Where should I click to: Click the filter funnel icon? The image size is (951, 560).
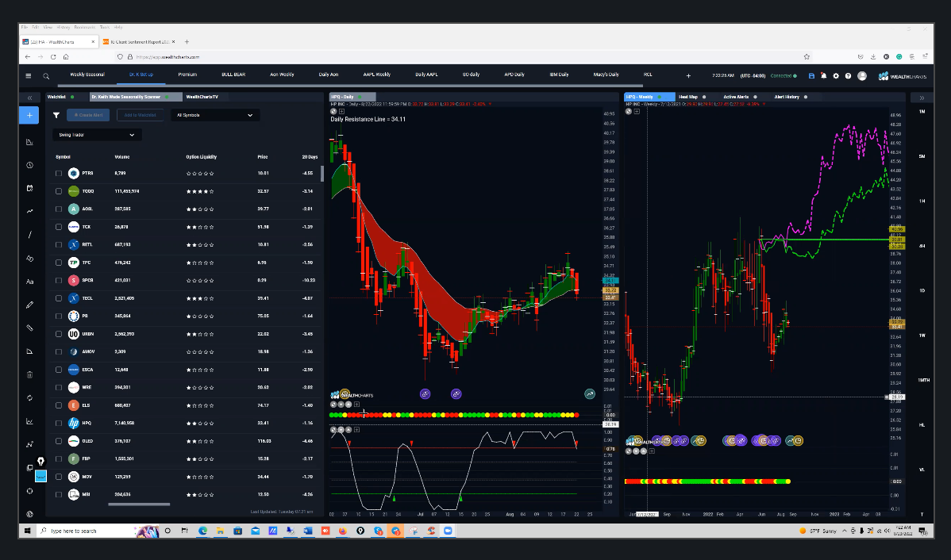[x=56, y=115]
